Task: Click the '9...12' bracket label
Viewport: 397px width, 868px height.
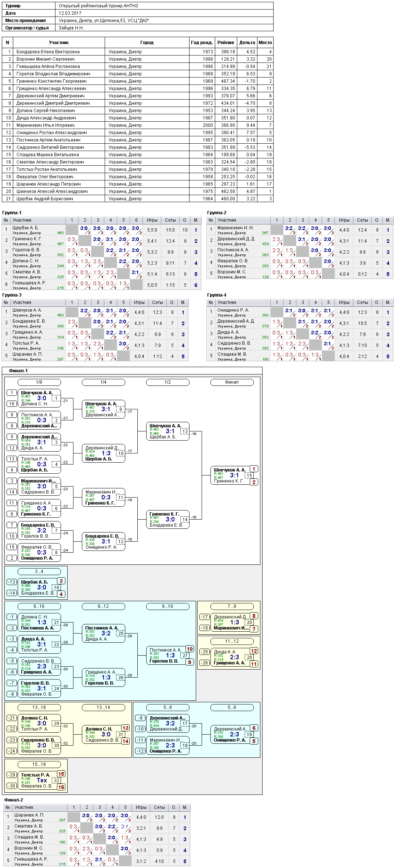Action: click(103, 606)
